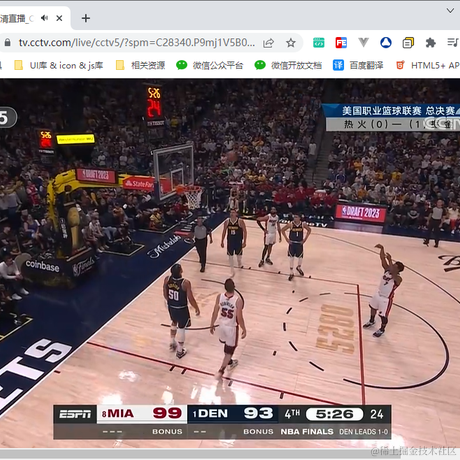Open the 微信公众平台 bookmark

(x=210, y=65)
